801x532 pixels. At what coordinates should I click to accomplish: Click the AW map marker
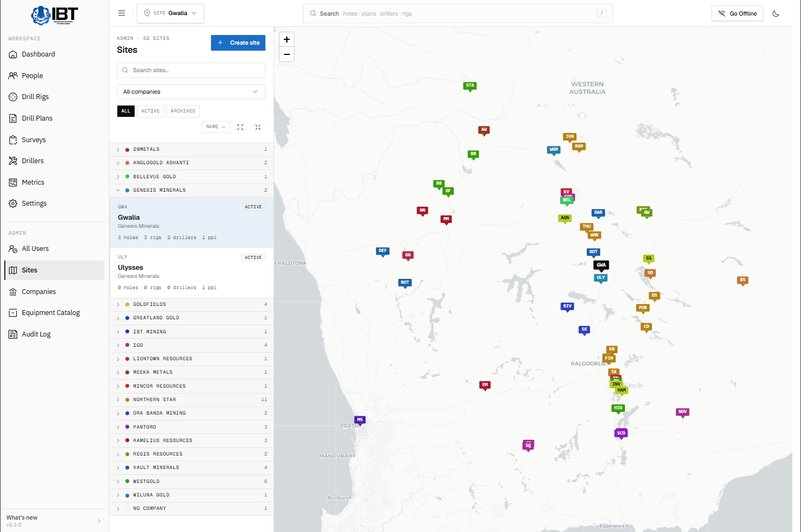pos(484,130)
